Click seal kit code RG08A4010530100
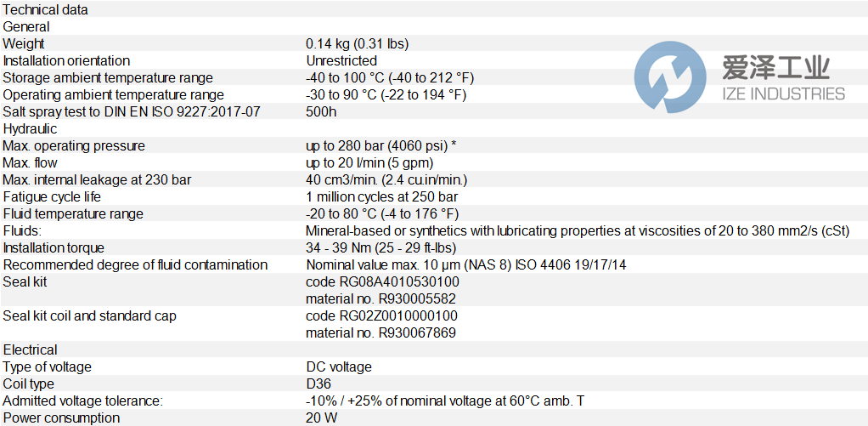The image size is (868, 426). coord(382,281)
